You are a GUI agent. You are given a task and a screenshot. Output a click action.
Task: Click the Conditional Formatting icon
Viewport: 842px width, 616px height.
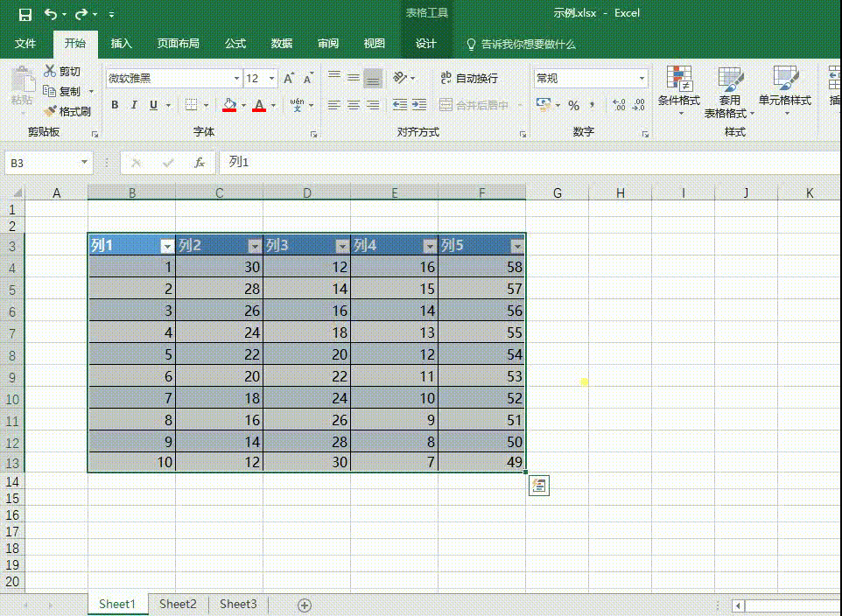[x=679, y=79]
